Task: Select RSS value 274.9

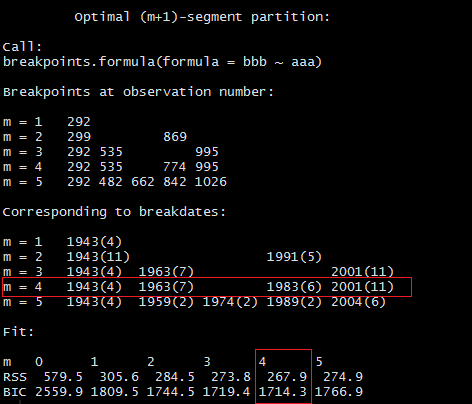Action: point(343,377)
